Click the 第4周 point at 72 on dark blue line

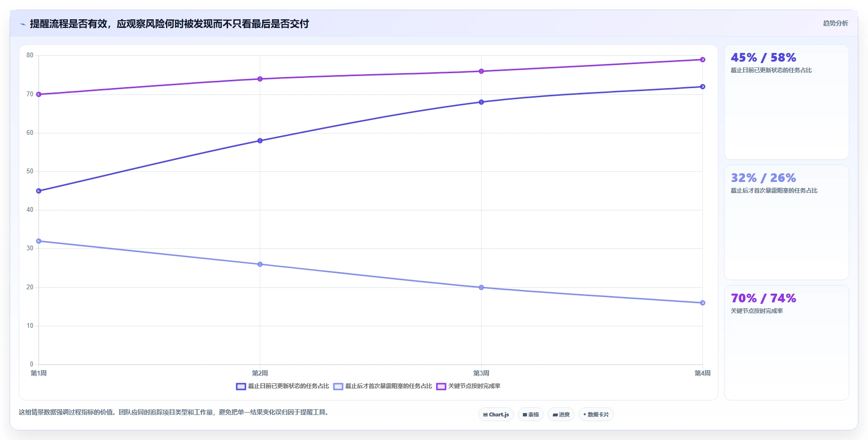pyautogui.click(x=702, y=87)
